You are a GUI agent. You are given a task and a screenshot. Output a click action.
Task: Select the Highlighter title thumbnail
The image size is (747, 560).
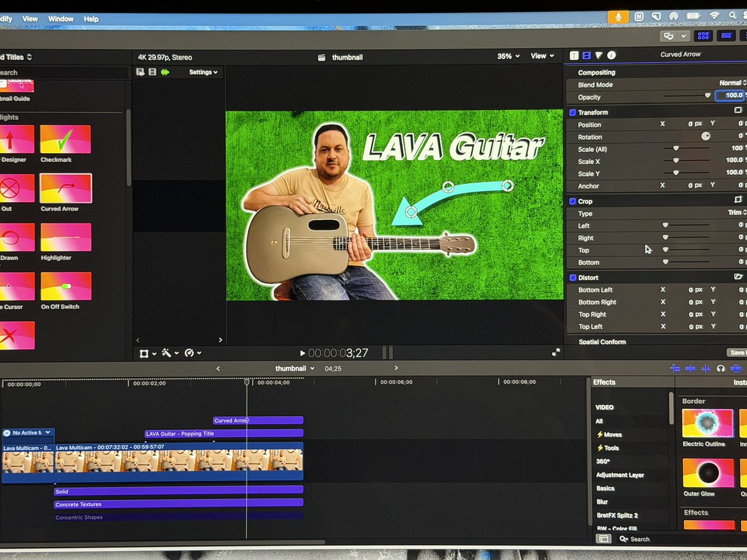pyautogui.click(x=66, y=237)
